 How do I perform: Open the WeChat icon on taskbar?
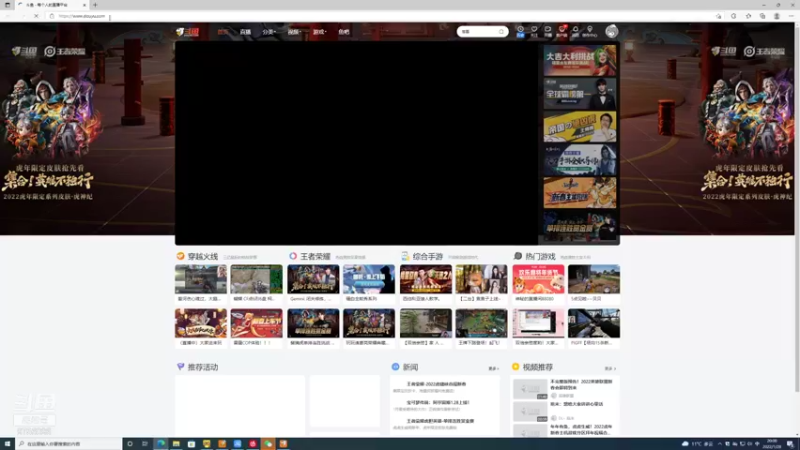(268, 444)
